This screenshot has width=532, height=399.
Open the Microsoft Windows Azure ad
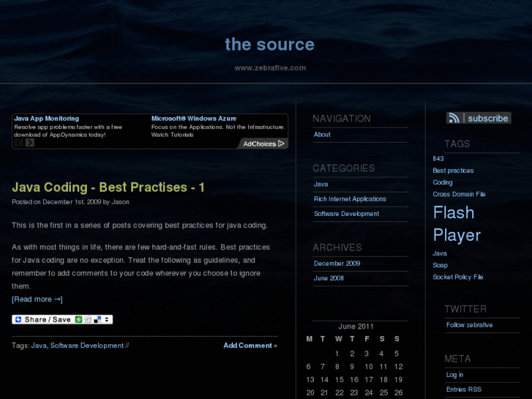[x=194, y=119]
